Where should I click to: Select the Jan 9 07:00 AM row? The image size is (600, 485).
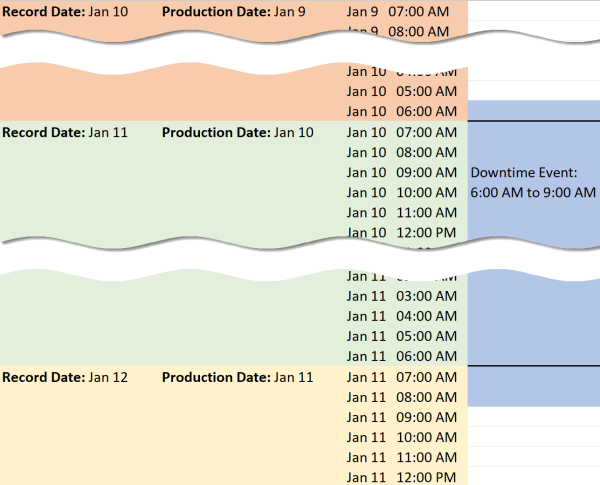402,11
